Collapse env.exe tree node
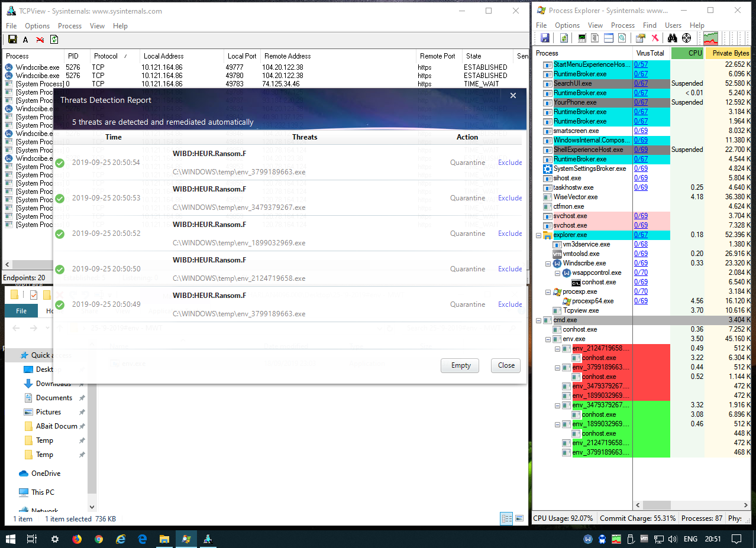Viewport: 756px width, 548px height. pos(548,339)
